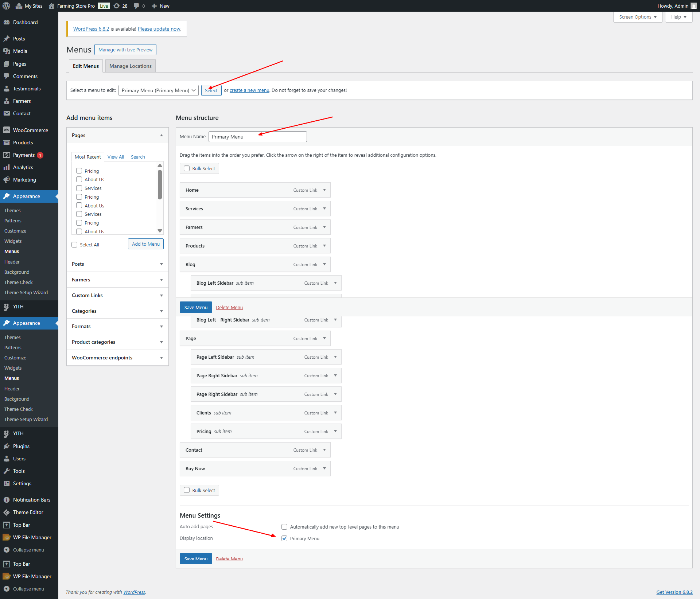The height and width of the screenshot is (600, 700).
Task: Switch to View All pages tab
Action: point(116,157)
